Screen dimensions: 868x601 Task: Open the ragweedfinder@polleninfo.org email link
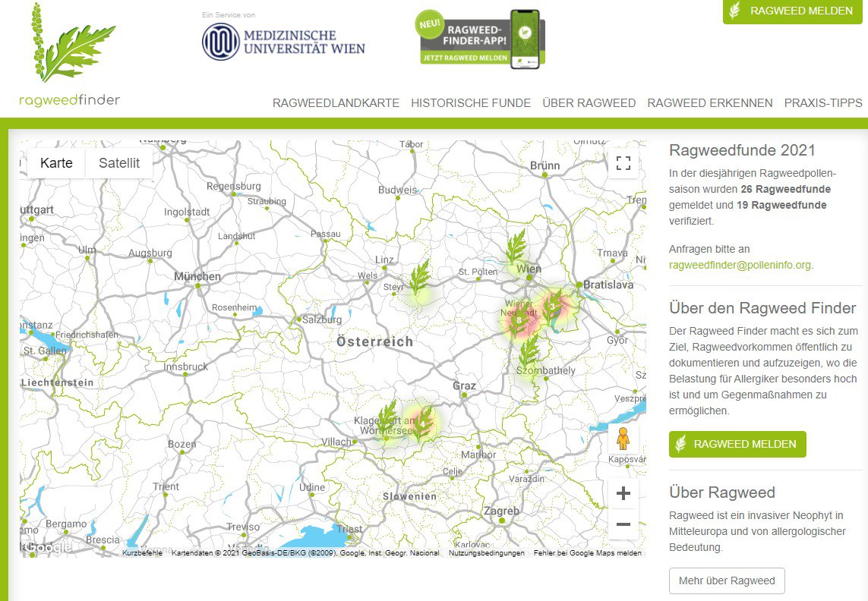click(740, 265)
